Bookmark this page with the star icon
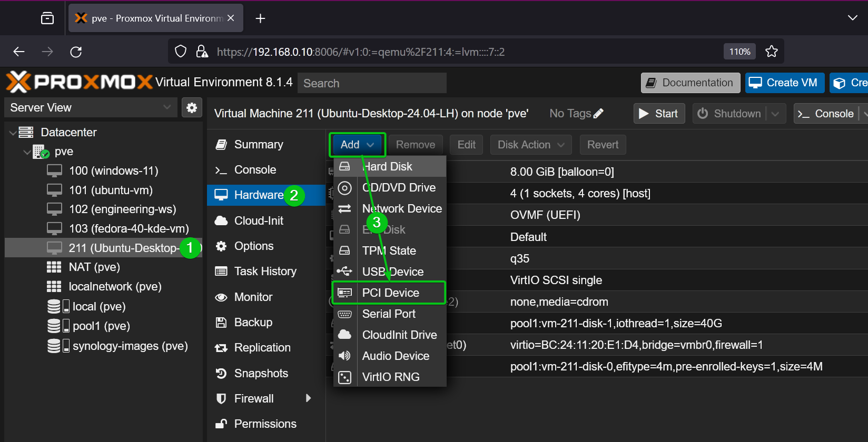868x442 pixels. click(772, 52)
